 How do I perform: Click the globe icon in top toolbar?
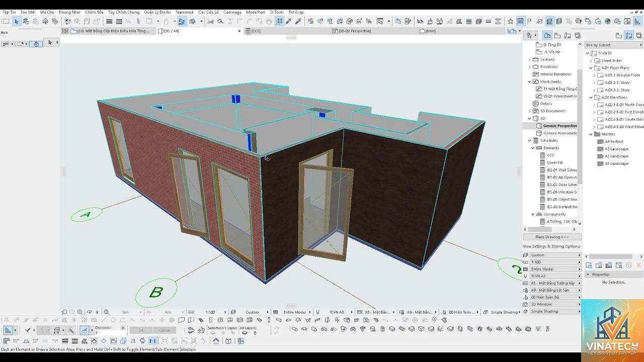608,21
